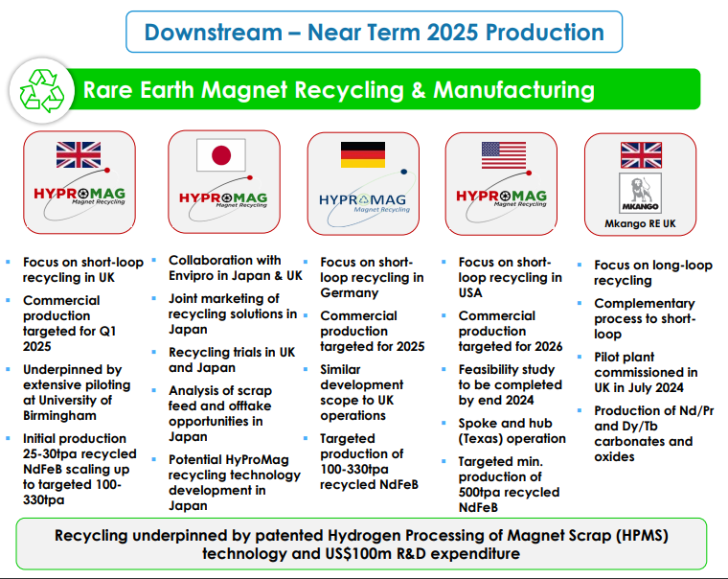Click the HyProMag logo under Japan flag
The width and height of the screenshot is (728, 579).
[x=223, y=198]
